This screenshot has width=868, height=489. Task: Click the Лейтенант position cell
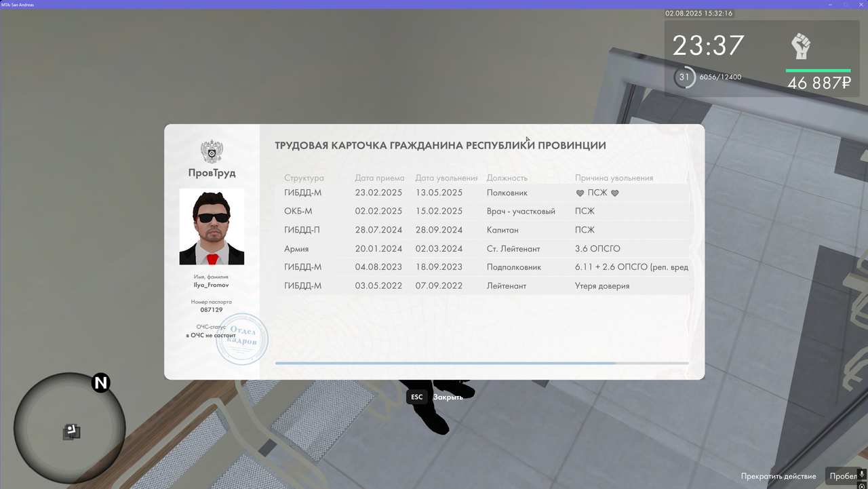click(507, 286)
